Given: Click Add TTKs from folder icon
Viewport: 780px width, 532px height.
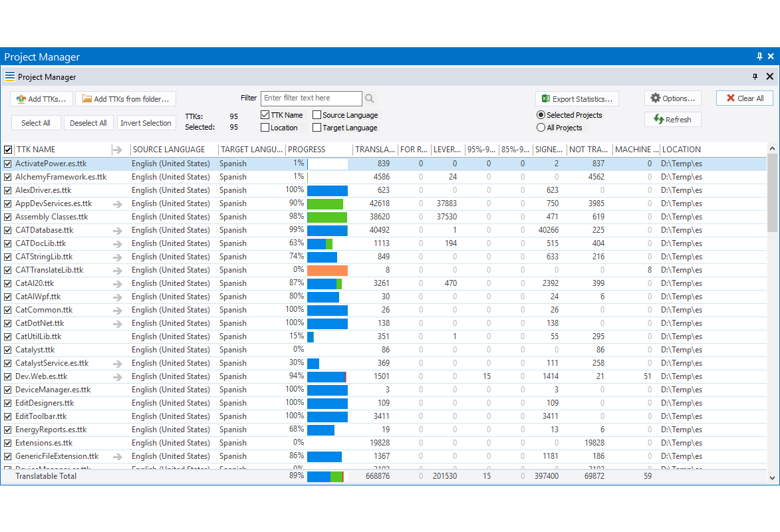Looking at the screenshot, I should pos(86,99).
